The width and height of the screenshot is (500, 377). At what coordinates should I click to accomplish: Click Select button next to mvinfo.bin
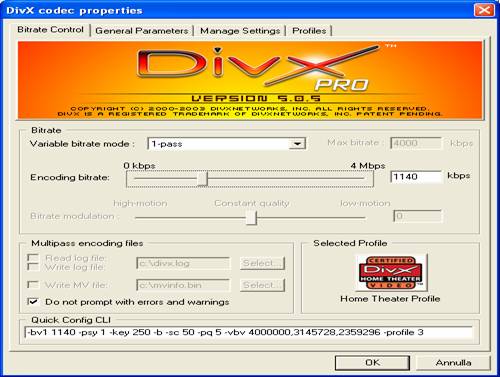(262, 285)
